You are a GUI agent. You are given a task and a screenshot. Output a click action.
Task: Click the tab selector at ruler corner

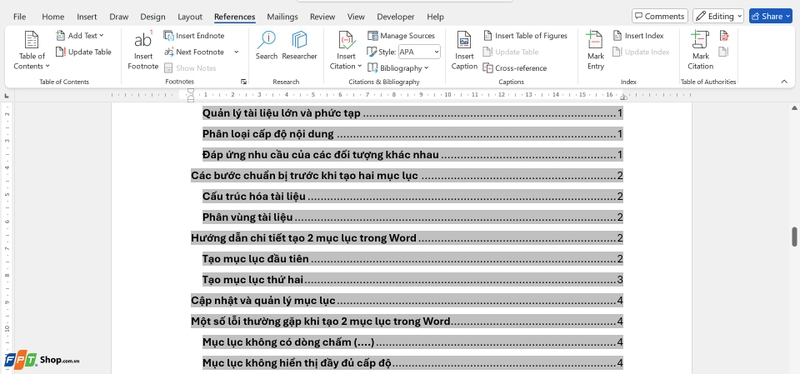pos(7,96)
